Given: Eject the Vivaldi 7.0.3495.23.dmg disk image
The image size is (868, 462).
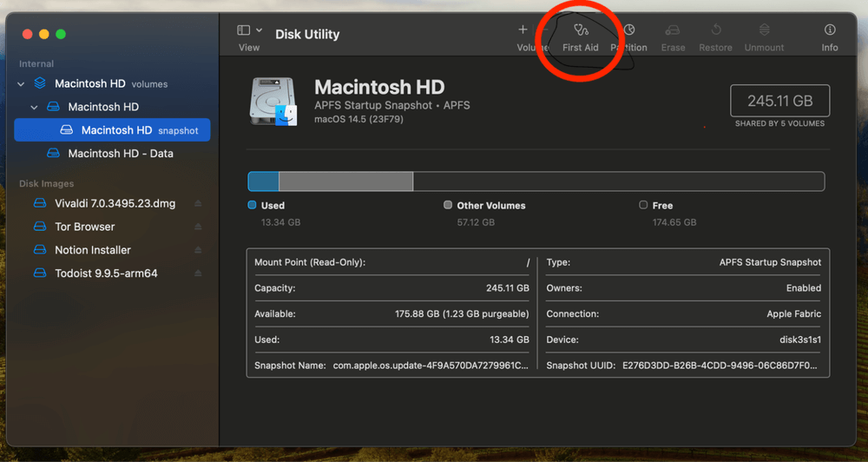Looking at the screenshot, I should (x=198, y=203).
